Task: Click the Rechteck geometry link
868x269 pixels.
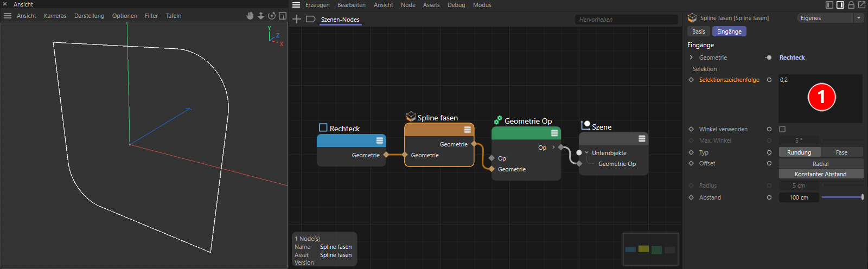Action: [x=792, y=57]
